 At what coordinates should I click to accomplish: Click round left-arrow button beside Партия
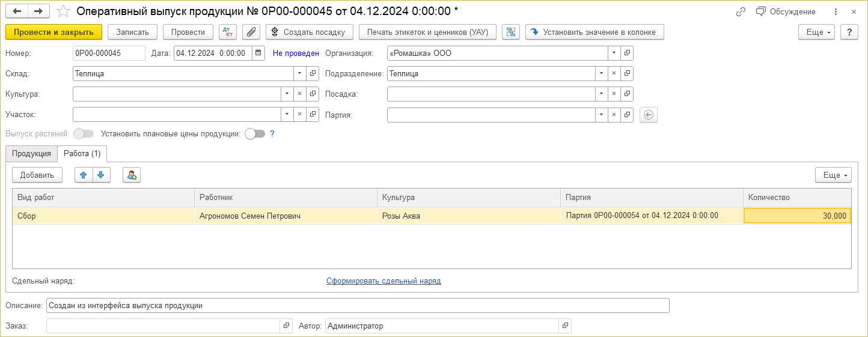click(649, 114)
